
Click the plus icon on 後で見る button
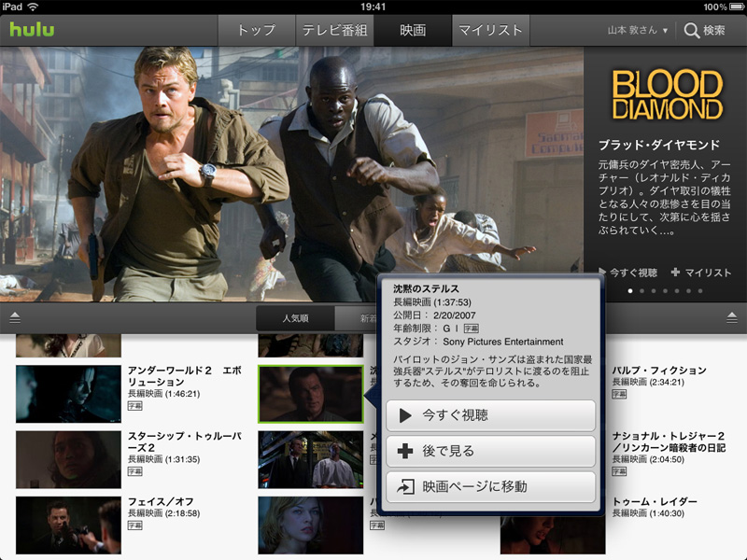[405, 451]
